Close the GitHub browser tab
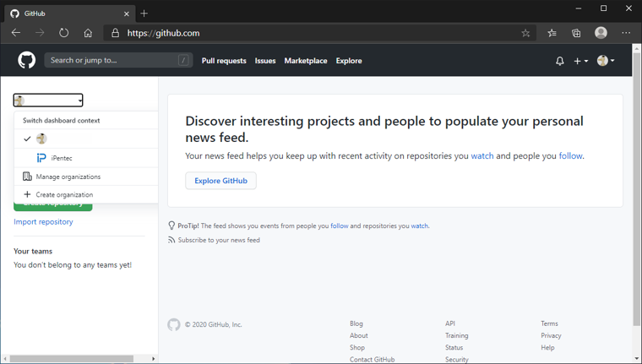 (127, 14)
